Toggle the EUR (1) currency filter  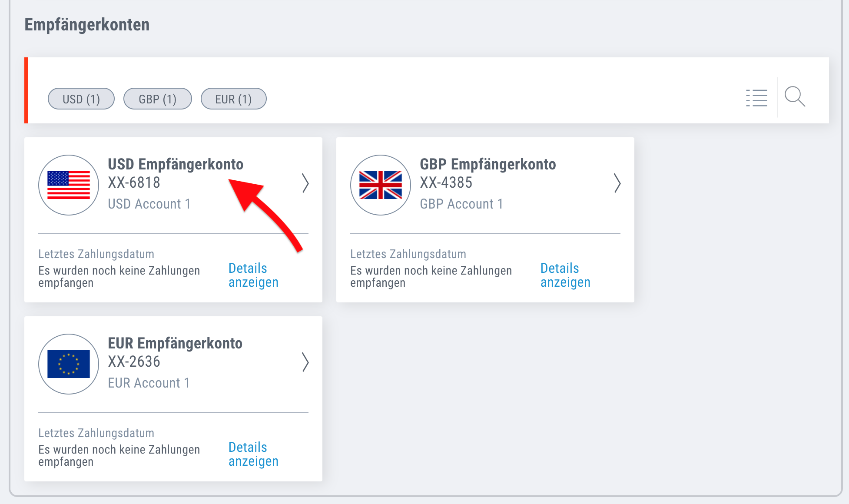[233, 99]
